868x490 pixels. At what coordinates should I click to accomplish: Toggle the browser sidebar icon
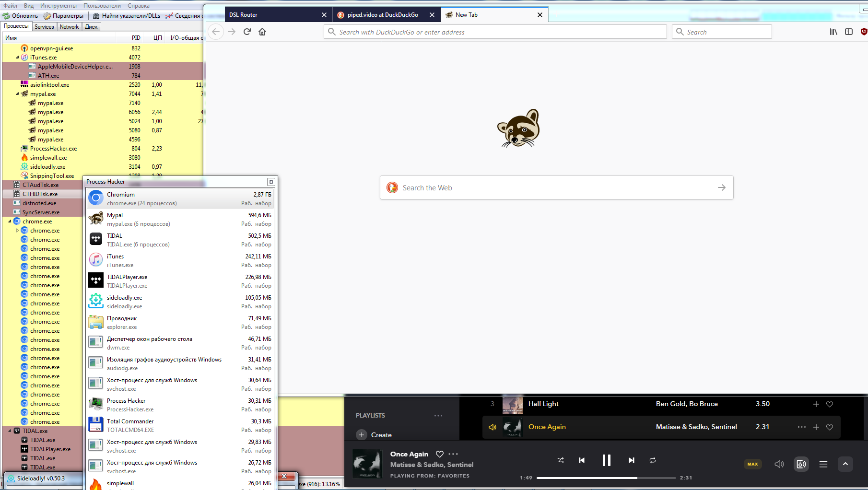tap(849, 32)
